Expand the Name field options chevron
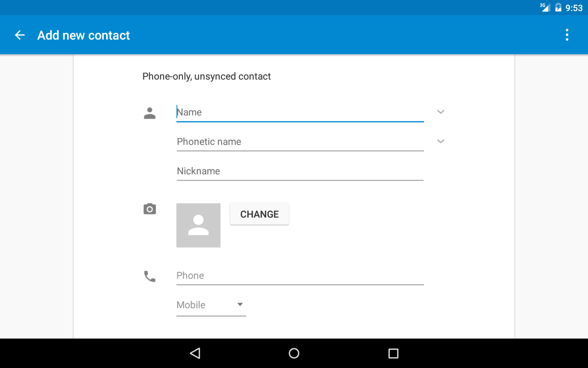588x368 pixels. (441, 112)
